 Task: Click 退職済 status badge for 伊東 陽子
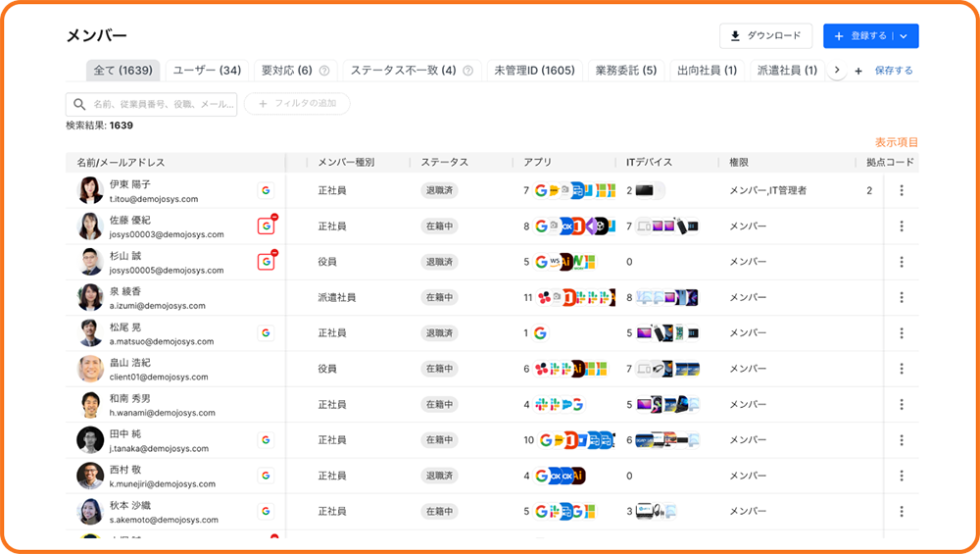coord(439,190)
